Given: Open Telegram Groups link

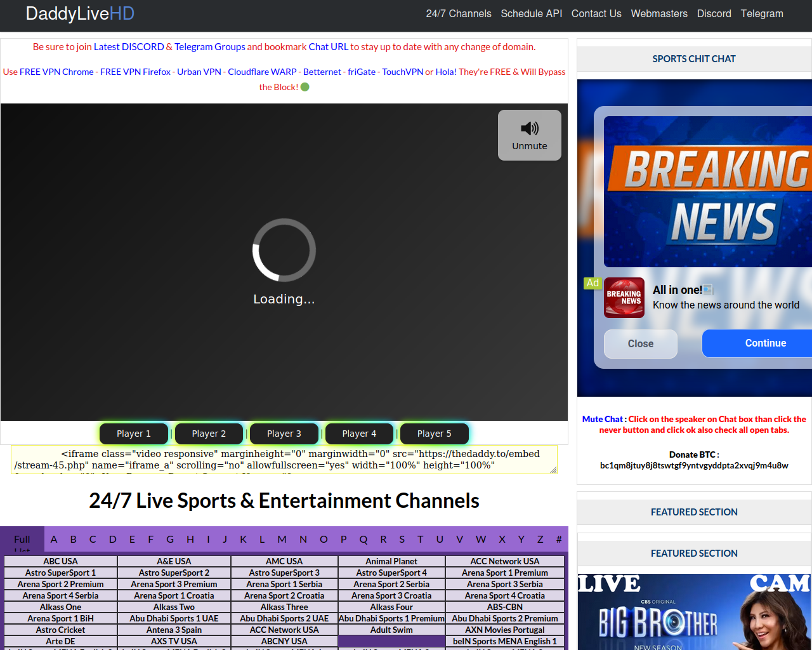Looking at the screenshot, I should coord(210,46).
